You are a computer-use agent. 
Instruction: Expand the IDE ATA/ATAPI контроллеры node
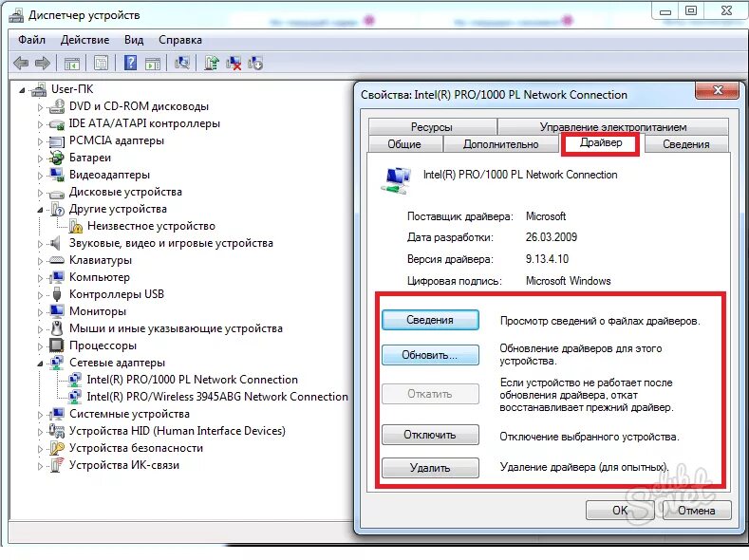pos(40,124)
